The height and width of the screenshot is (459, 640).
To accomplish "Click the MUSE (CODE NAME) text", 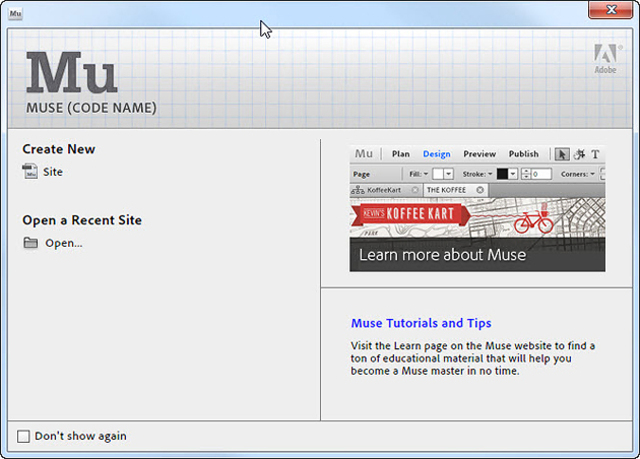I will coord(91,108).
